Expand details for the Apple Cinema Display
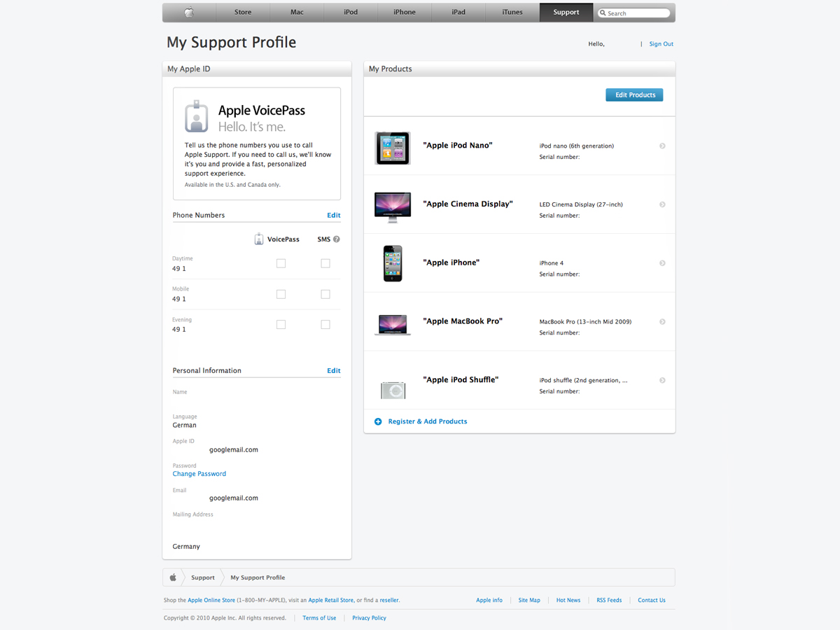 click(662, 204)
